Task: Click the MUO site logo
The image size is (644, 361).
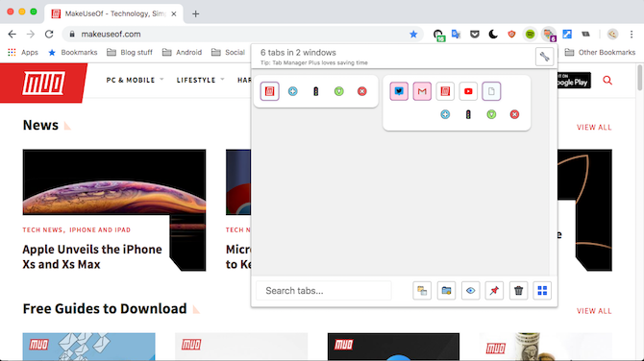Action: click(43, 83)
